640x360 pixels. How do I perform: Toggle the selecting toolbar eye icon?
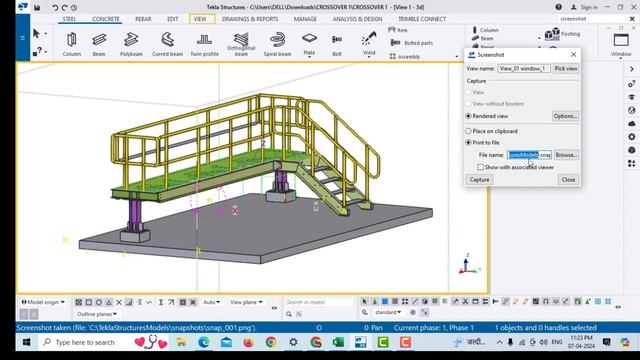[618, 307]
